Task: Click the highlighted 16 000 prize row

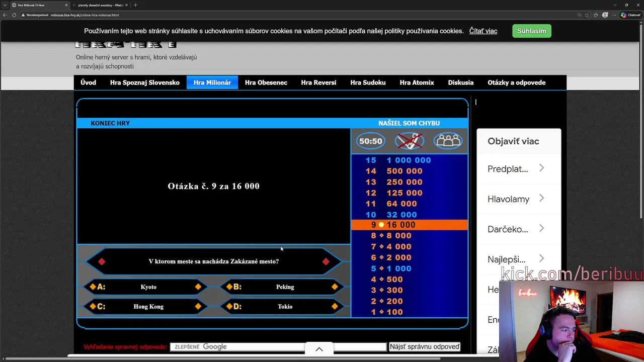Action: (409, 225)
